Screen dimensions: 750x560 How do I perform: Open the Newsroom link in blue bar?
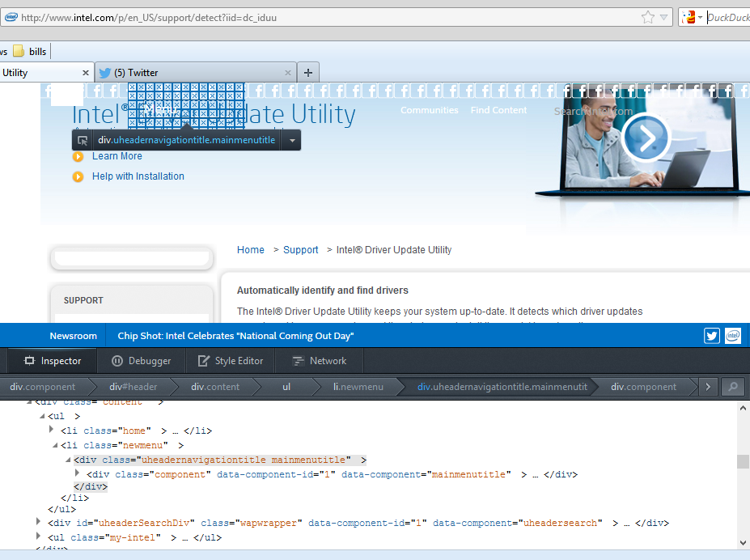[73, 336]
